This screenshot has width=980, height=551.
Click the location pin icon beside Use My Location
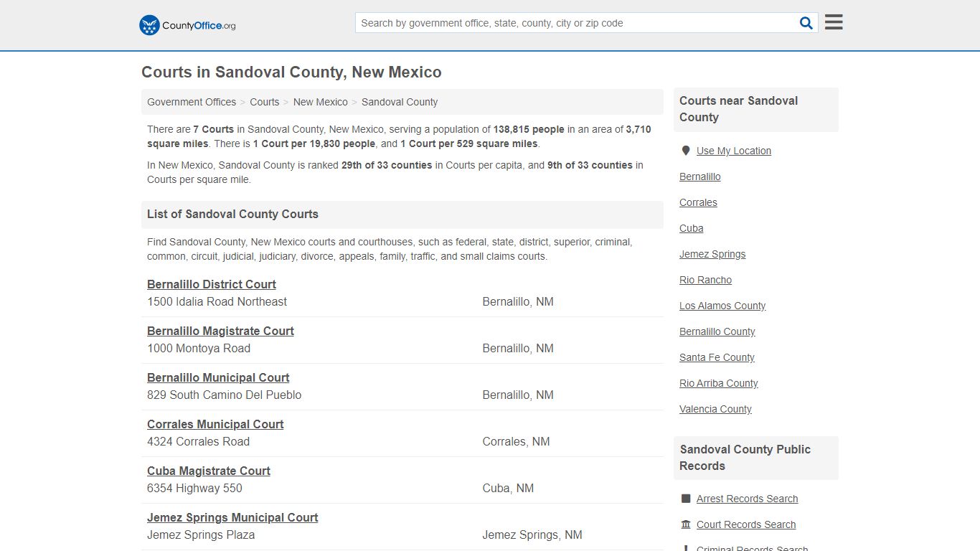(x=686, y=151)
